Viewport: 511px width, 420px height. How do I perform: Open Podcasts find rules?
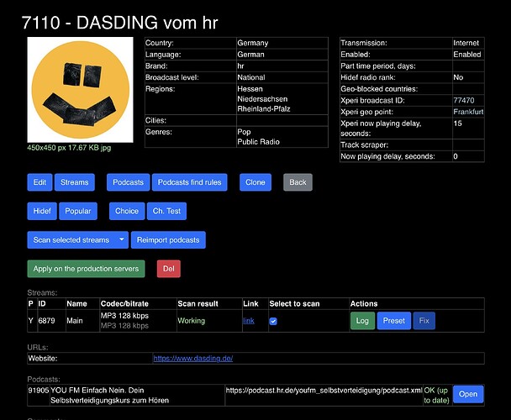click(x=190, y=182)
